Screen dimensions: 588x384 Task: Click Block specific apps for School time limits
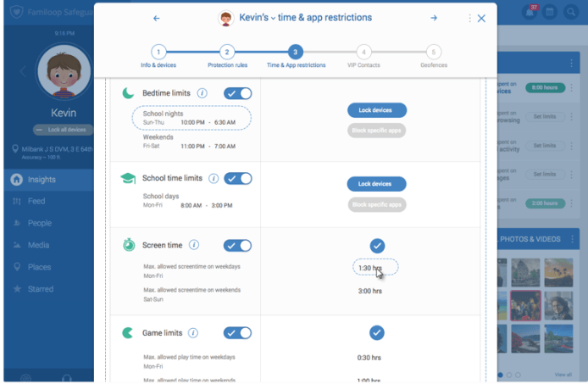pos(377,204)
